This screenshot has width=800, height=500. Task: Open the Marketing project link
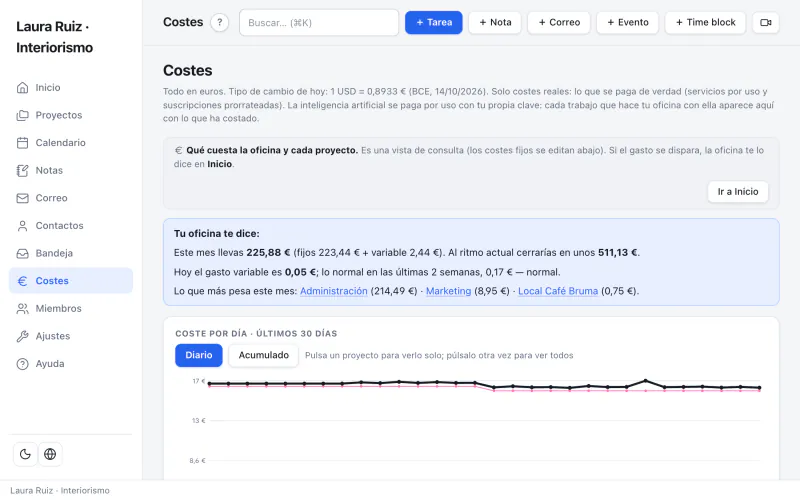(x=448, y=291)
